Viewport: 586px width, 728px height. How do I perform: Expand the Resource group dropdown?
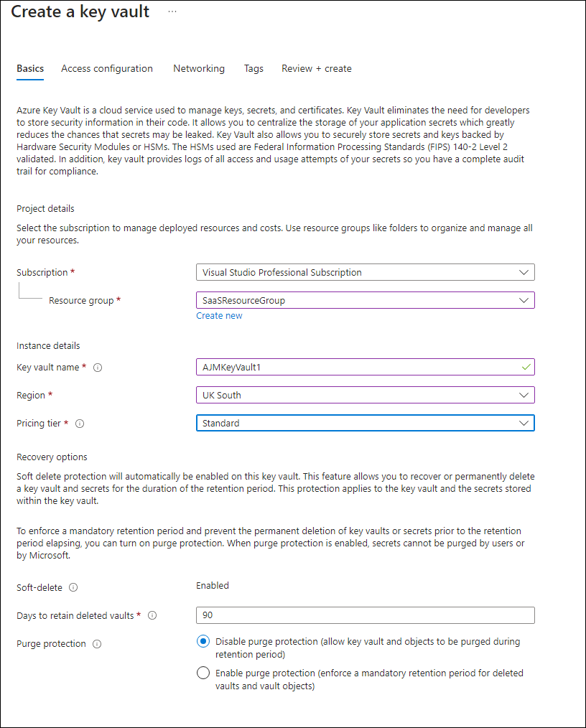tap(365, 301)
